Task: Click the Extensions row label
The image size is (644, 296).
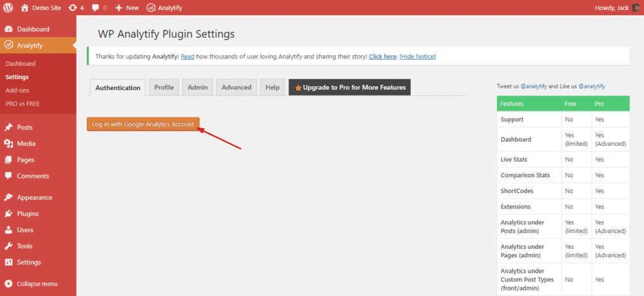Action: pyautogui.click(x=516, y=207)
